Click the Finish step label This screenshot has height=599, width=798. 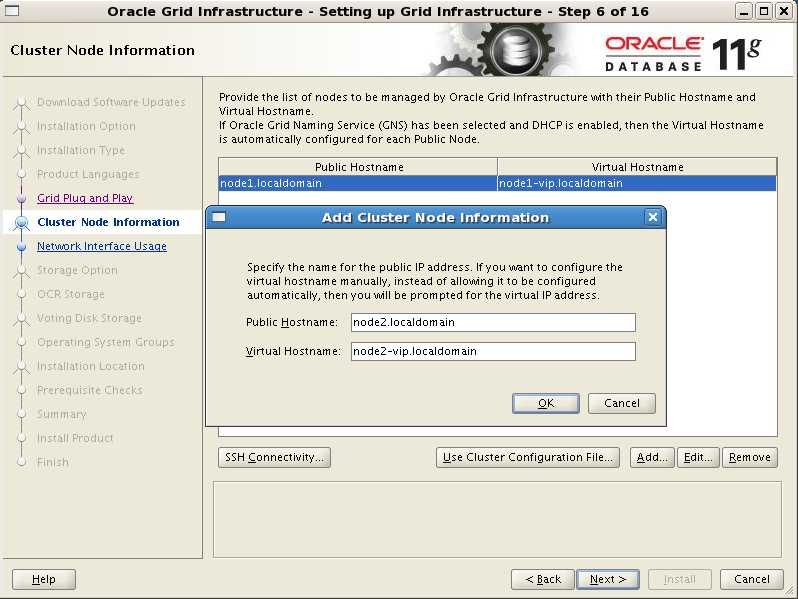[x=53, y=462]
